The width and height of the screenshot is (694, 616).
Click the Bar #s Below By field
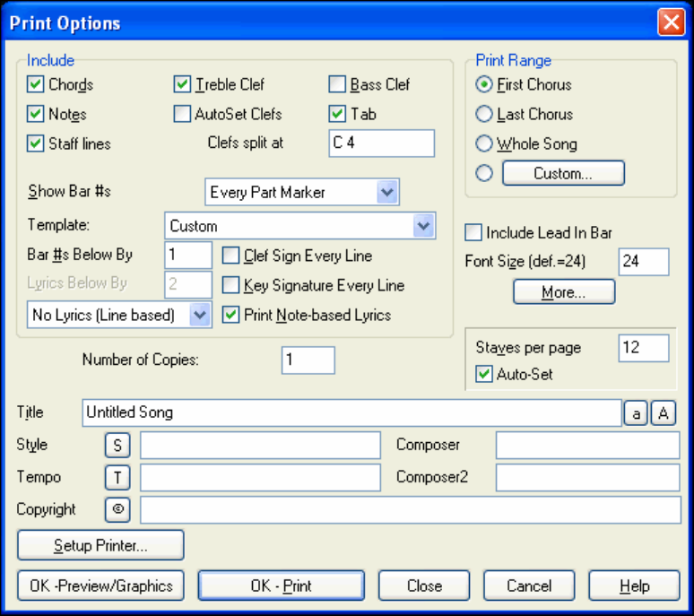pos(188,255)
